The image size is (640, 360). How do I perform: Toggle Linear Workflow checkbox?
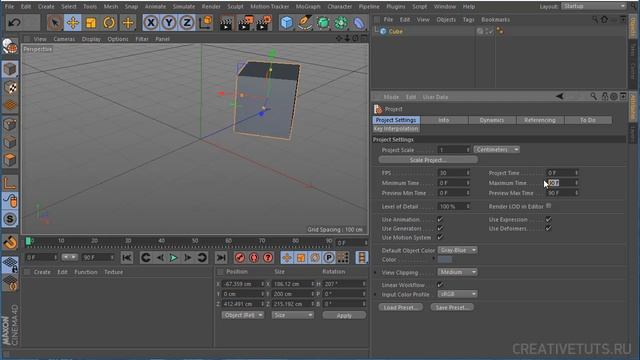[440, 284]
